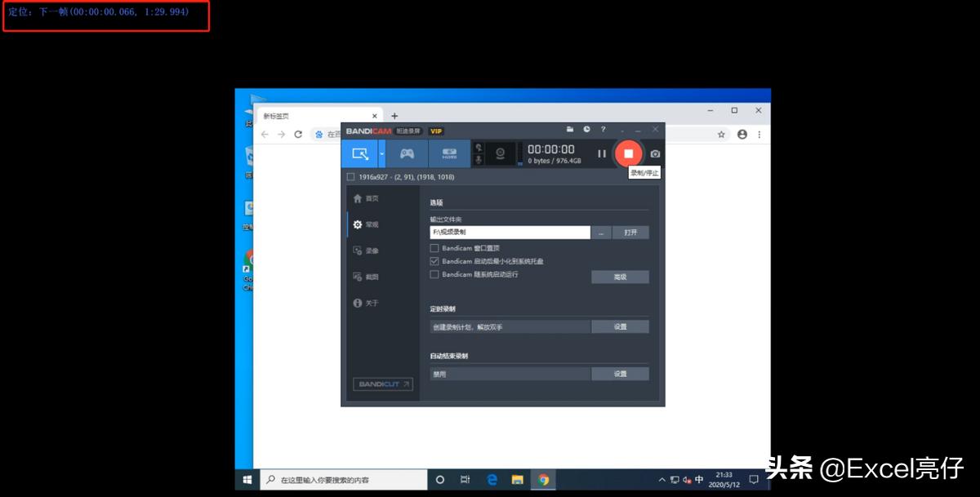Open Cortana circle on the taskbar

point(439,479)
